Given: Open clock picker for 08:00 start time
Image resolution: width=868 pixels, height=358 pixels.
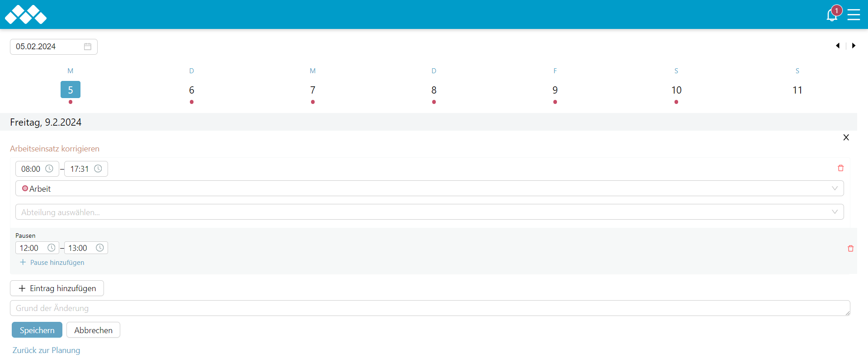Looking at the screenshot, I should tap(49, 169).
